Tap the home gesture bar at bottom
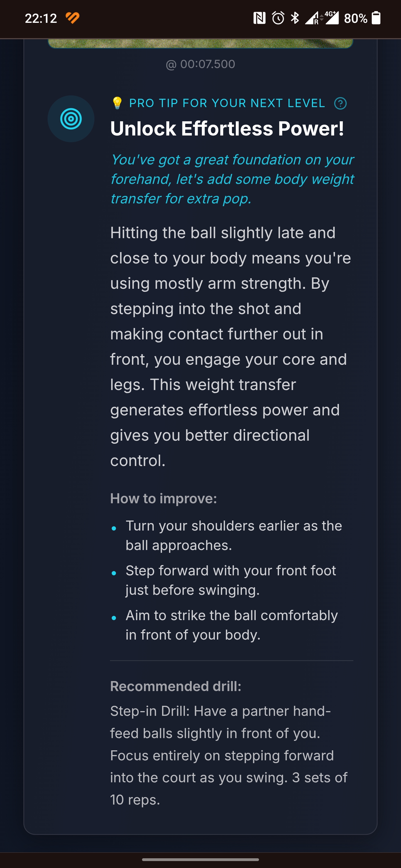The image size is (401, 868). [x=200, y=859]
